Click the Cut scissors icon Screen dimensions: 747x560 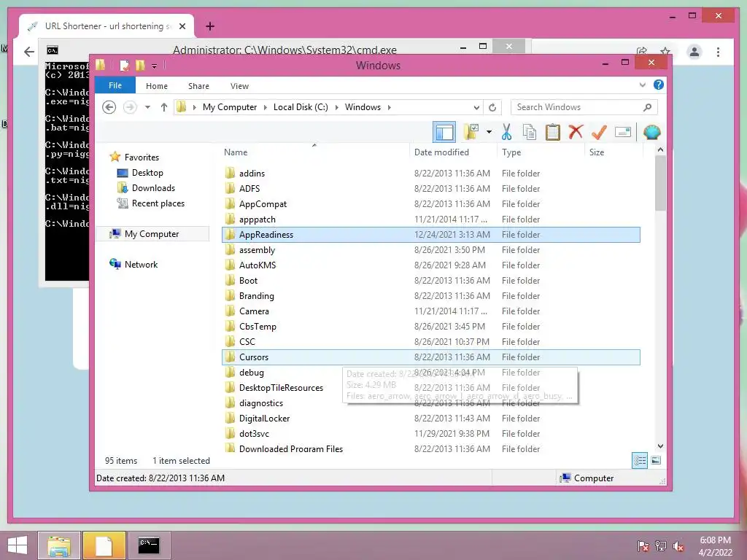pos(506,132)
